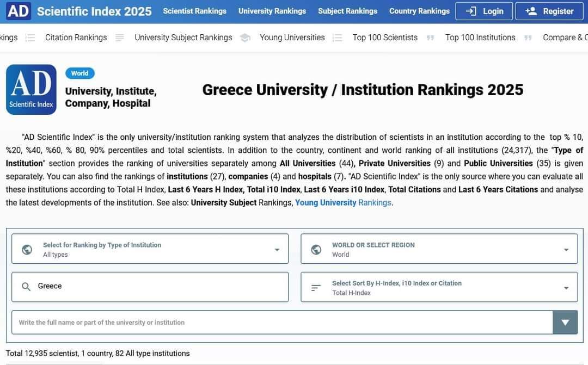
Task: Go to Top 100 Institutions
Action: click(480, 38)
